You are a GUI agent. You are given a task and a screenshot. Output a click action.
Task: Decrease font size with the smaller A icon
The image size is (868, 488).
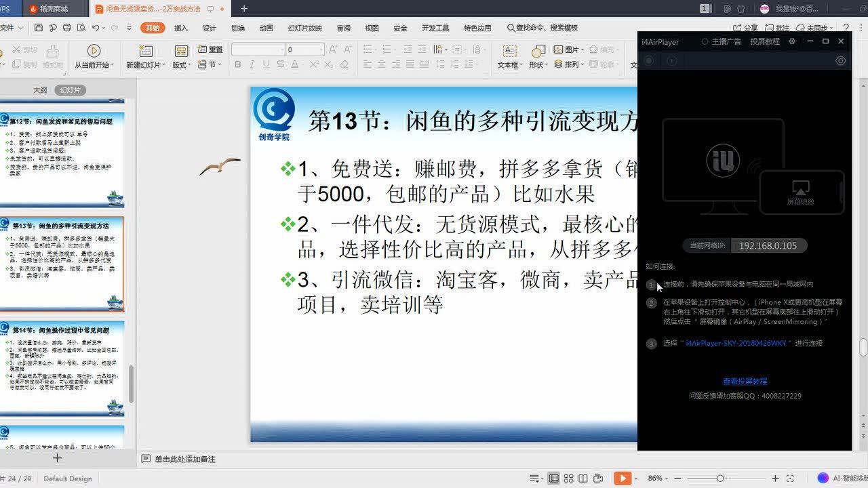[347, 49]
